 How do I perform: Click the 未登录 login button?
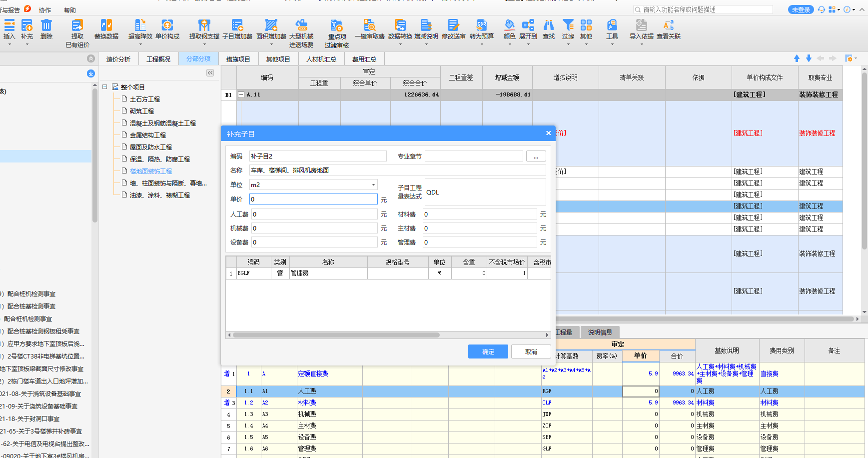coord(801,9)
